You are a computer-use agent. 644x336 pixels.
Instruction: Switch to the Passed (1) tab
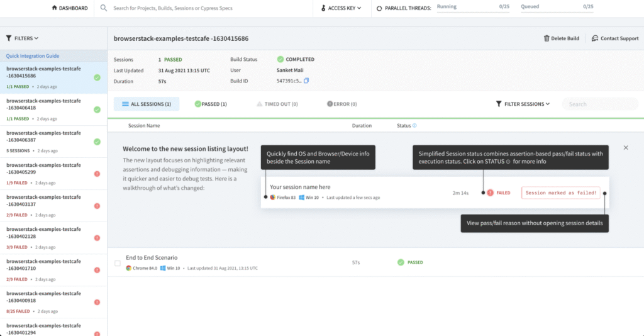[x=211, y=104]
